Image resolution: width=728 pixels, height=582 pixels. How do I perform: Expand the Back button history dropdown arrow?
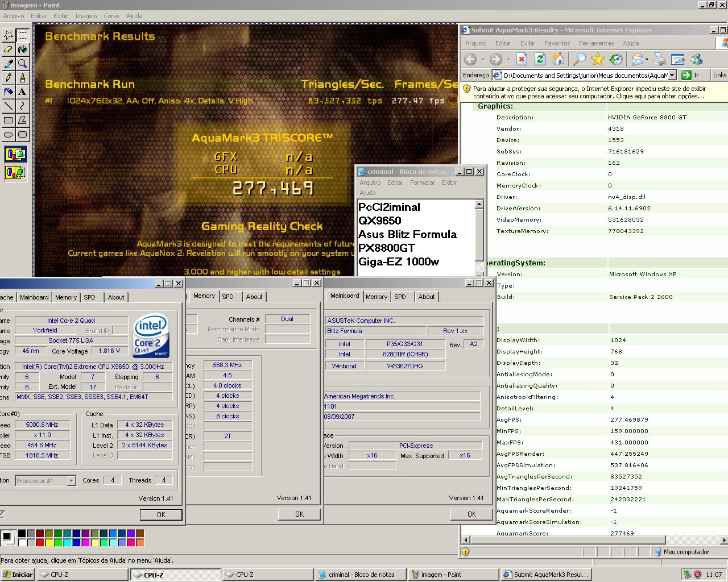(x=483, y=60)
